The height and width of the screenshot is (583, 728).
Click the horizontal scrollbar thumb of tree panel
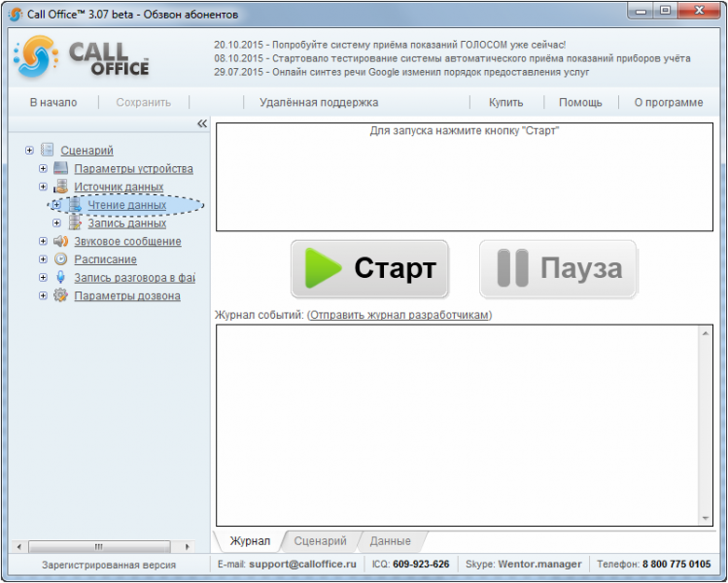[99, 546]
